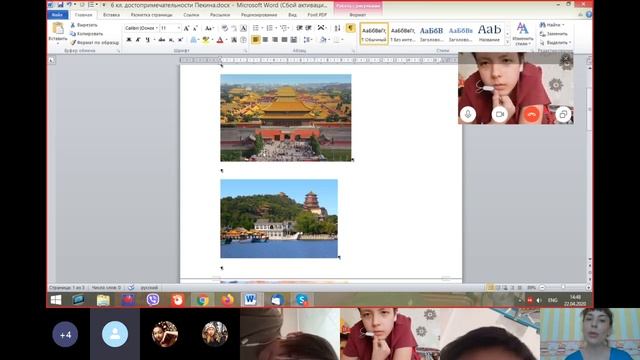
Task: Click the Paste (Вставить) clipboard icon
Action: (58, 29)
